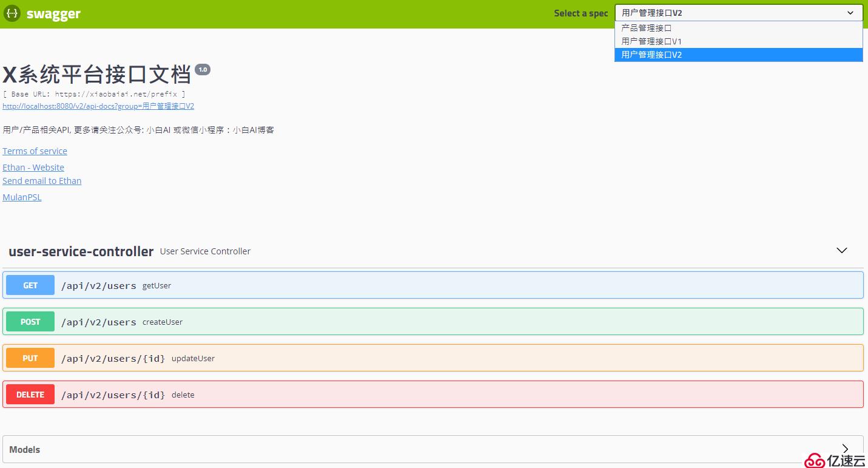Click the getUser operation summary
This screenshot has height=468, width=868.
click(156, 286)
